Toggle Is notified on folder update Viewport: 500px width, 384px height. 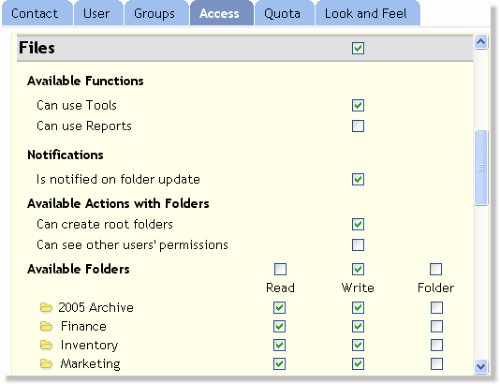[x=358, y=179]
